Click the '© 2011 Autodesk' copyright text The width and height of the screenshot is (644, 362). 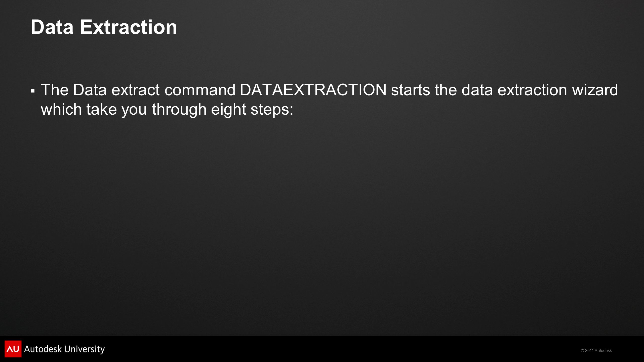pyautogui.click(x=596, y=350)
